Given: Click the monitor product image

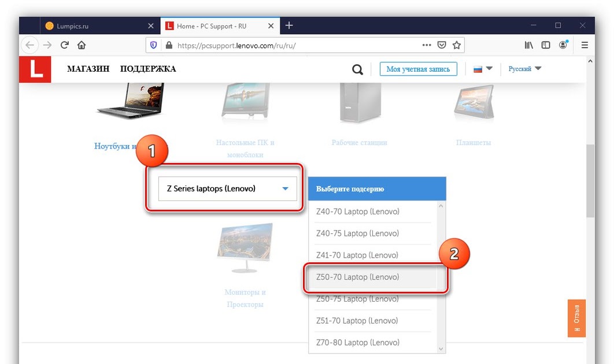Looking at the screenshot, I should click(x=245, y=248).
